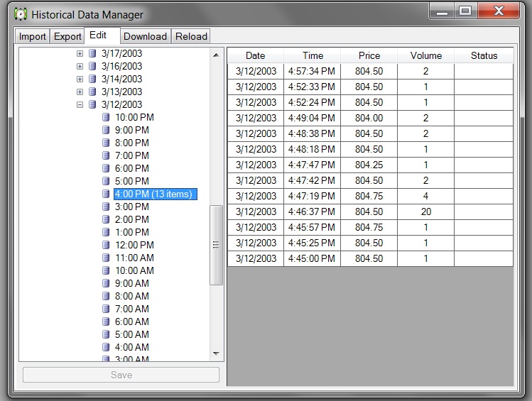Click the data icon next to 11:00 AM
Screen dimensions: 532x401
click(x=106, y=258)
